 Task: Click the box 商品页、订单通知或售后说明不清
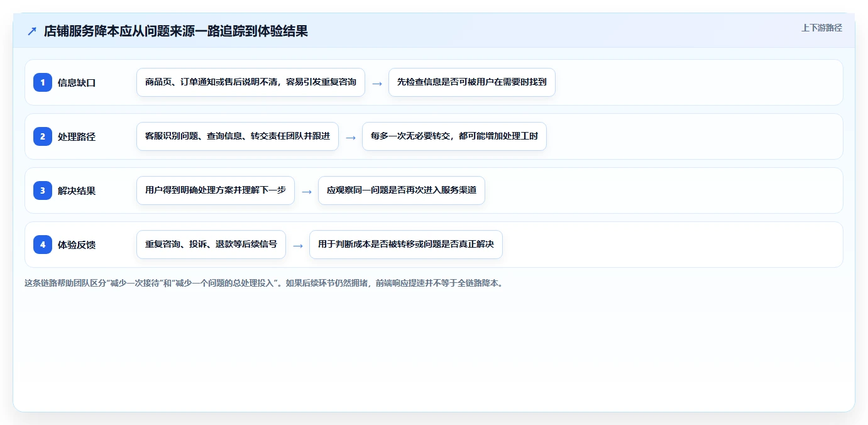coord(251,82)
